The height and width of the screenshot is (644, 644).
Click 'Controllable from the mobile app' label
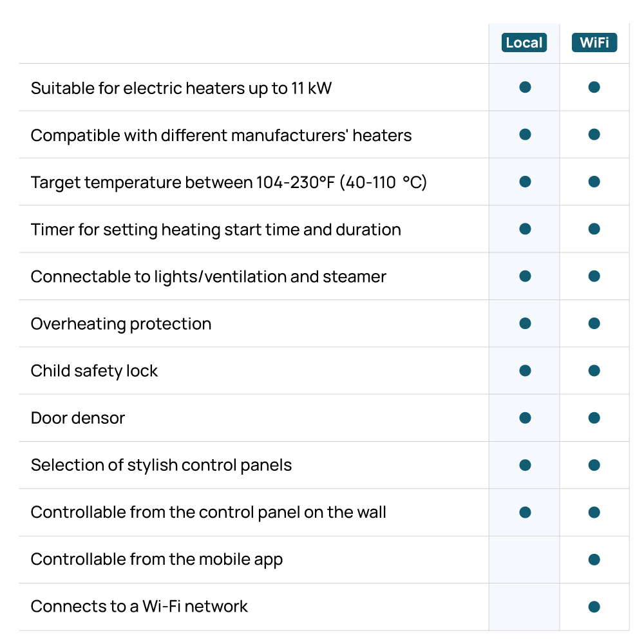coord(156,560)
